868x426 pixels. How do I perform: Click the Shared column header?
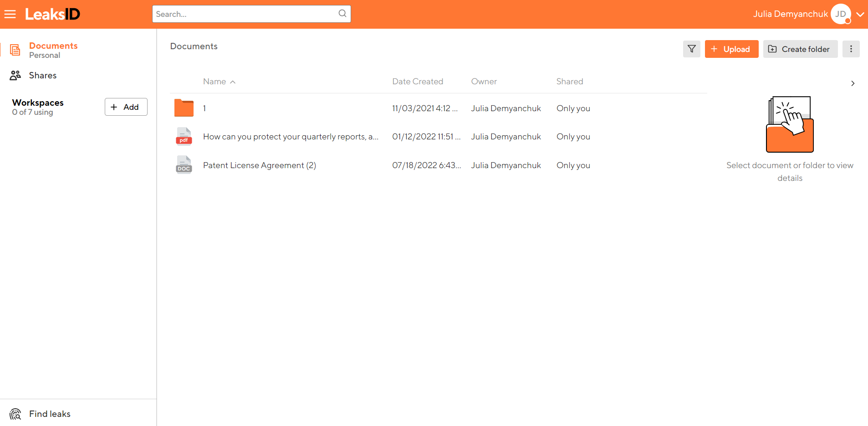point(569,82)
